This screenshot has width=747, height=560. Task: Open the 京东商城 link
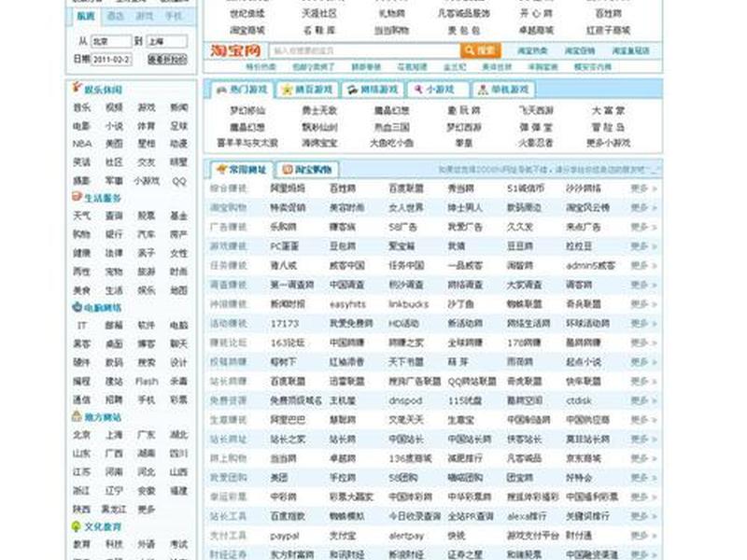(x=584, y=458)
